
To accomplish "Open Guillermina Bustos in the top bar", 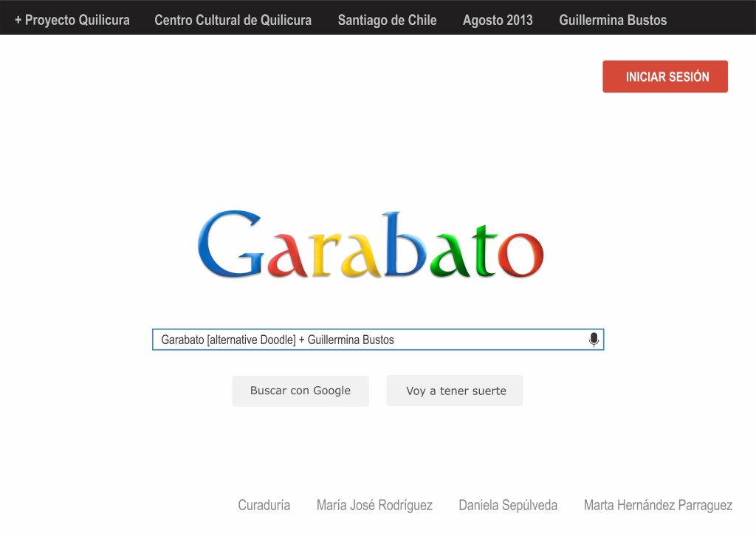I will click(613, 20).
